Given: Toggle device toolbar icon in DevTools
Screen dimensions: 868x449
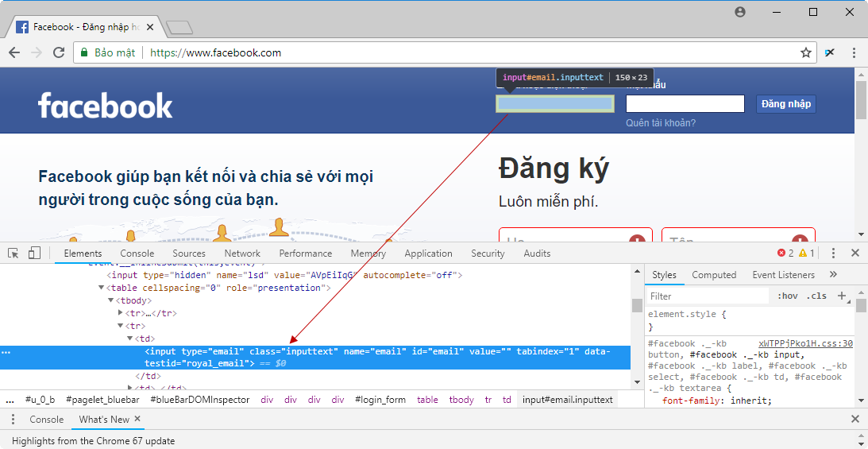Looking at the screenshot, I should click(34, 254).
